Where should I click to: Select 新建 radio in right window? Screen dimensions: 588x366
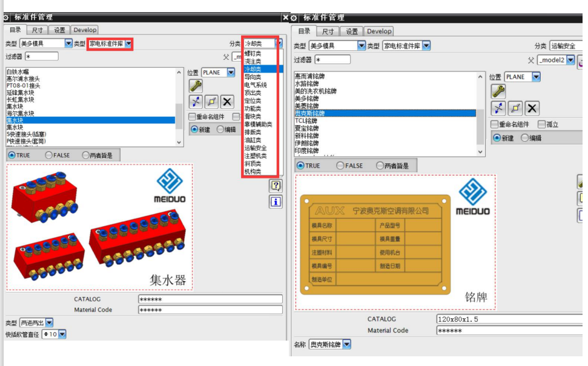point(497,138)
